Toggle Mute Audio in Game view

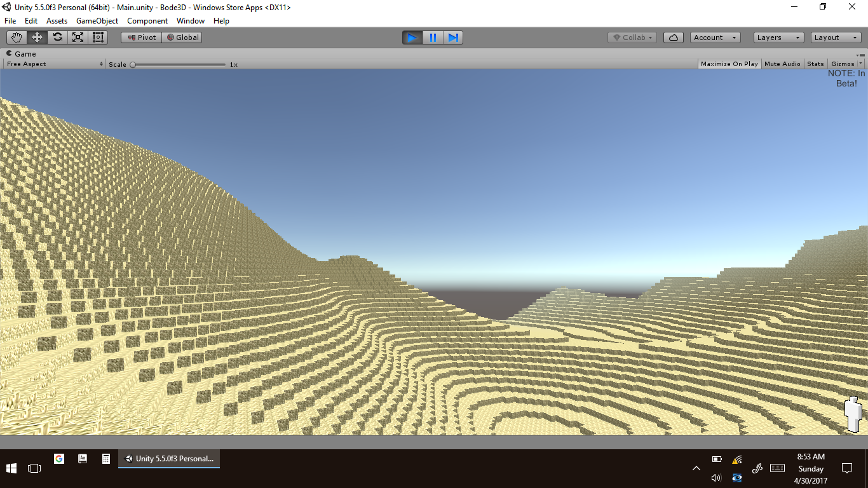782,64
